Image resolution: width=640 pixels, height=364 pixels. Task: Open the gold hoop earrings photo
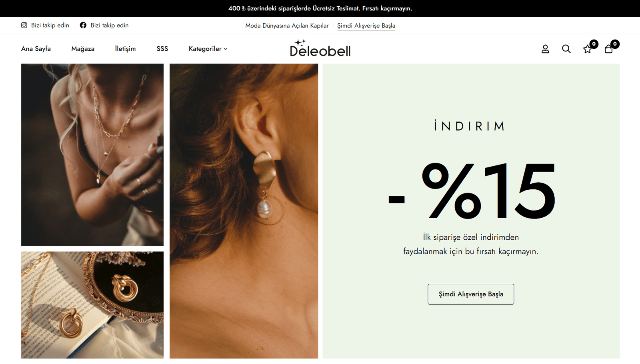tap(92, 305)
